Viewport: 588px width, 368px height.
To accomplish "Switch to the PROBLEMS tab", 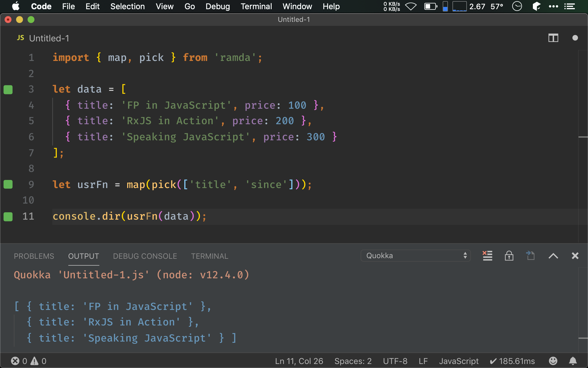I will [x=34, y=256].
